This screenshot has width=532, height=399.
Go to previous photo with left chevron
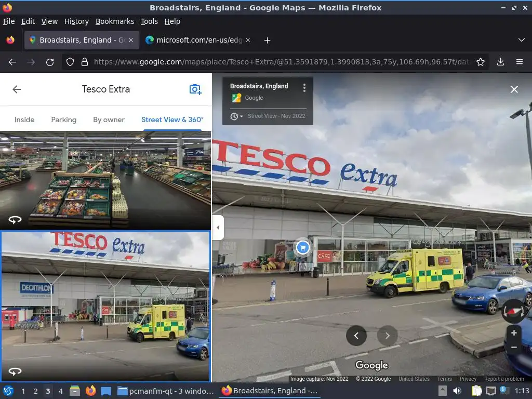[x=356, y=336]
